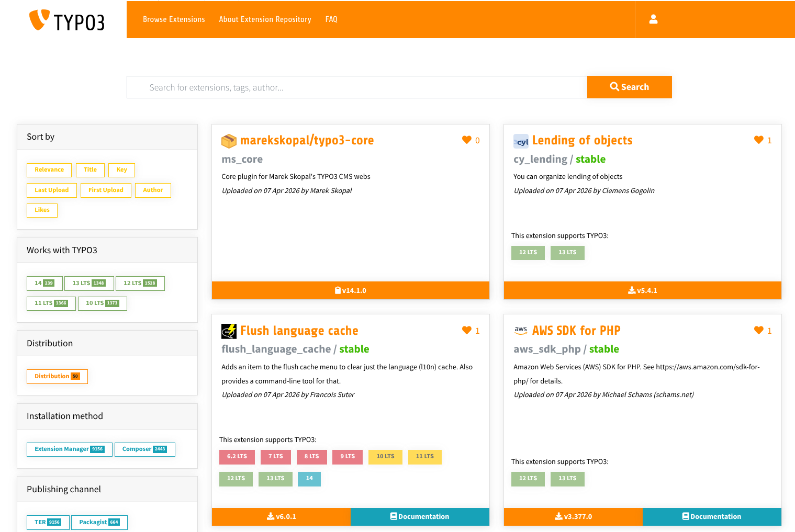Image resolution: width=795 pixels, height=532 pixels.
Task: Click 7 LTS tag on Flush language cache
Action: tap(276, 457)
